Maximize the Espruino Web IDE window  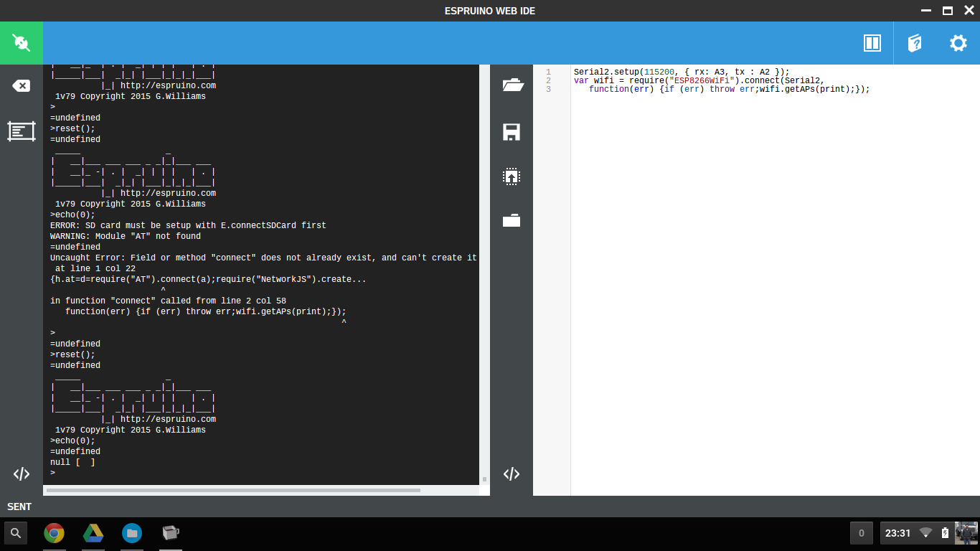point(947,11)
